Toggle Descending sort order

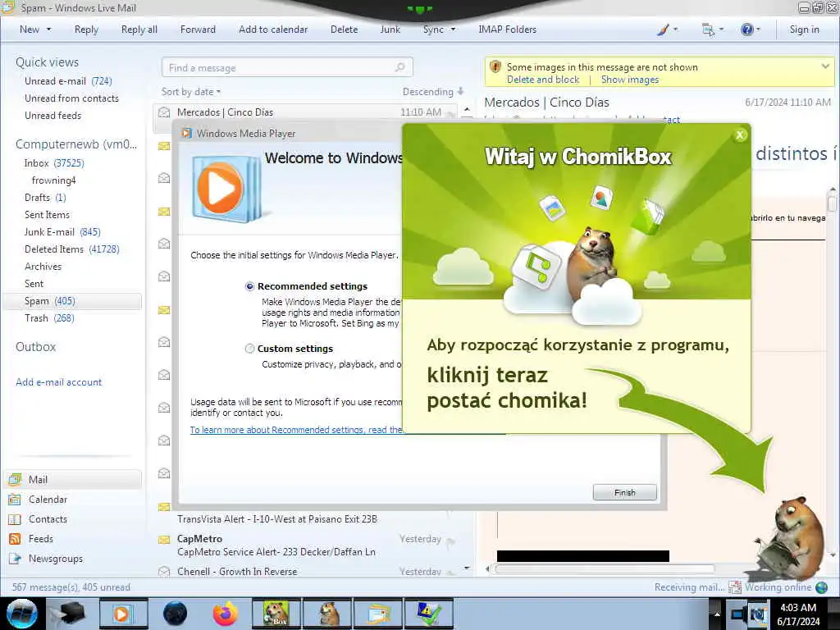pos(433,92)
